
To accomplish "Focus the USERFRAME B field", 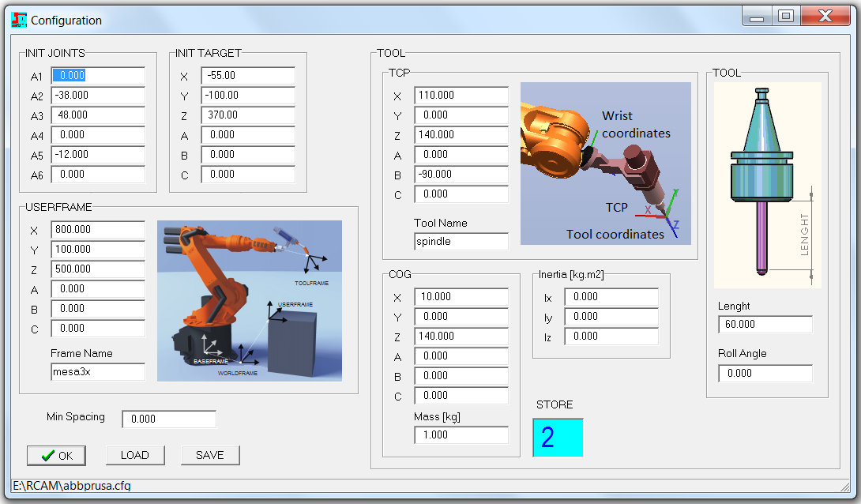I will tap(98, 309).
